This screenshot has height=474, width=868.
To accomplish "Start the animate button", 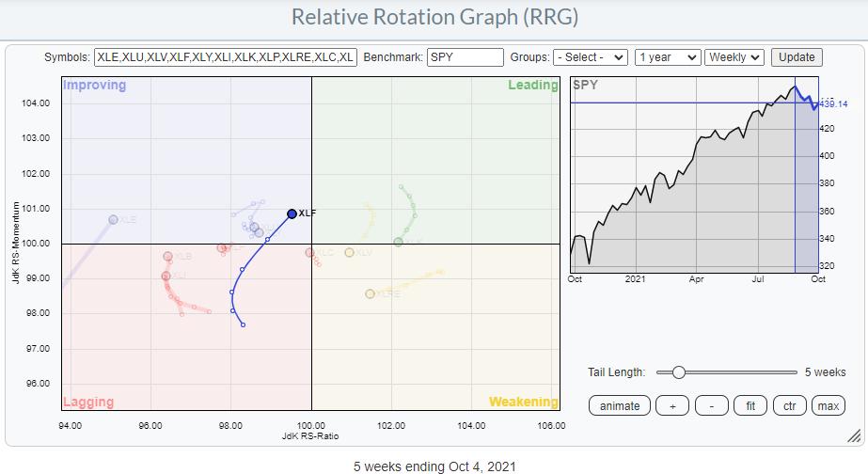I will [619, 405].
